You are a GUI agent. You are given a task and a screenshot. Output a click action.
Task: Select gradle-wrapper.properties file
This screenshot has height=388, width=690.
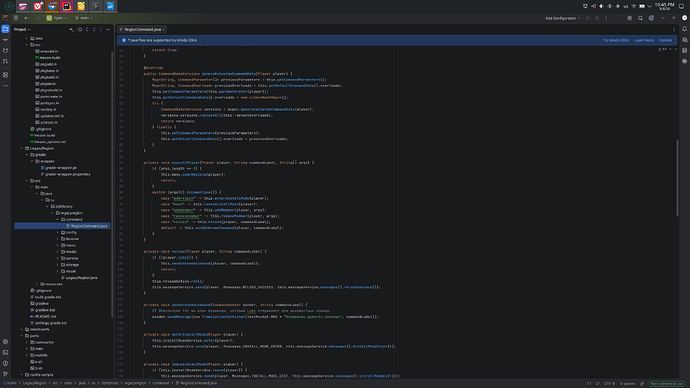67,174
